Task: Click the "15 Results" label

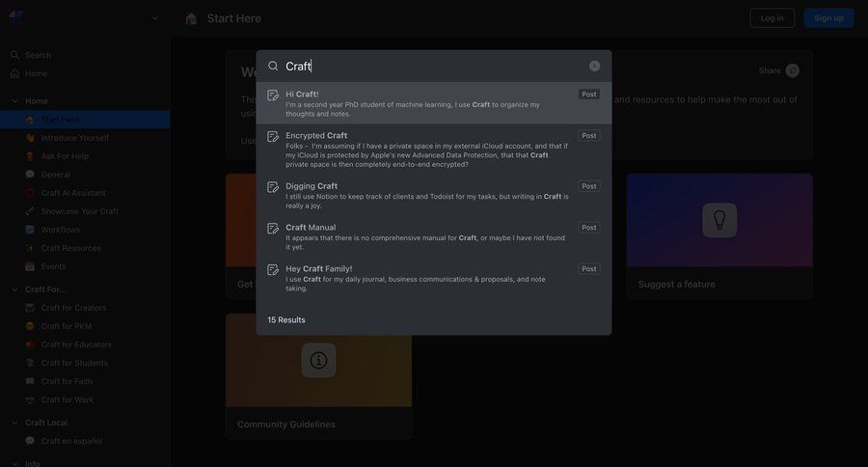Action: point(286,319)
